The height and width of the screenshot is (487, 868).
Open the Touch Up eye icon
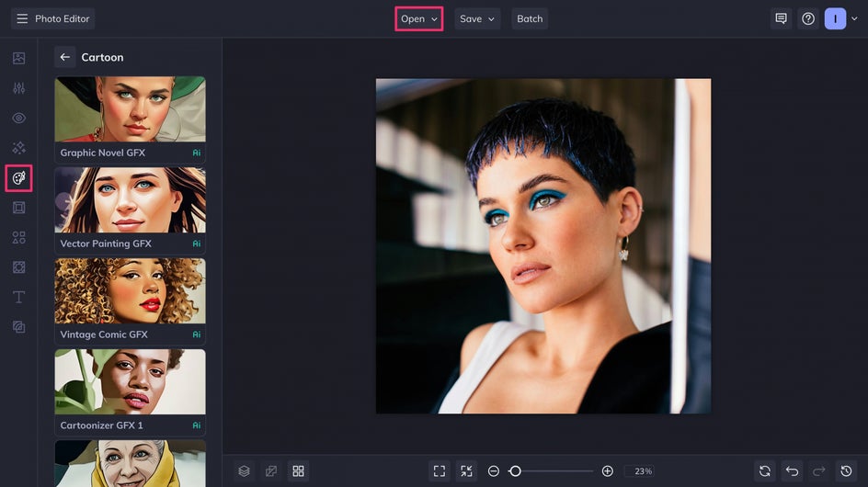18,118
